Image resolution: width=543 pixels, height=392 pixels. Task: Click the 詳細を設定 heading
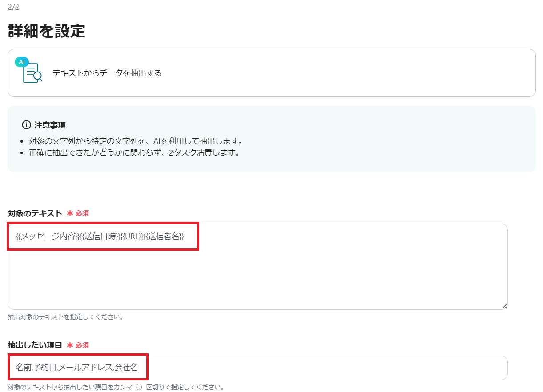tap(47, 31)
